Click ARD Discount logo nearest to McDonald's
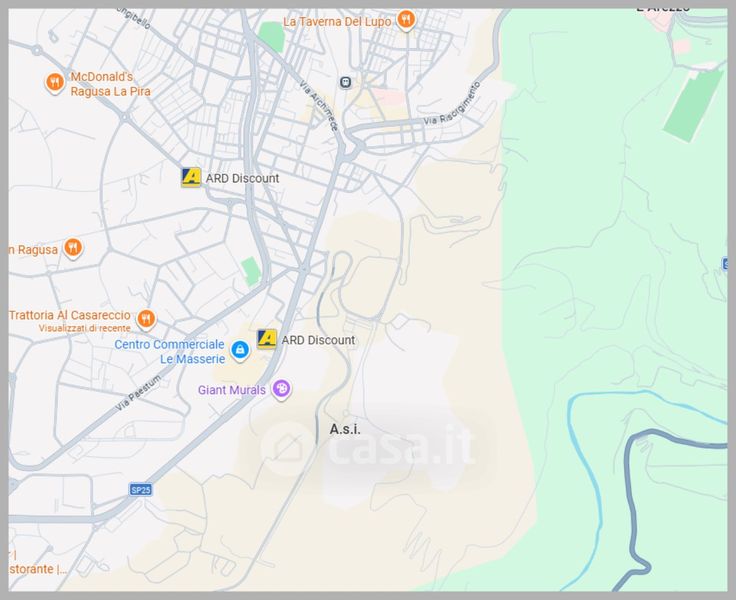Viewport: 736px width, 600px height. pos(191,177)
